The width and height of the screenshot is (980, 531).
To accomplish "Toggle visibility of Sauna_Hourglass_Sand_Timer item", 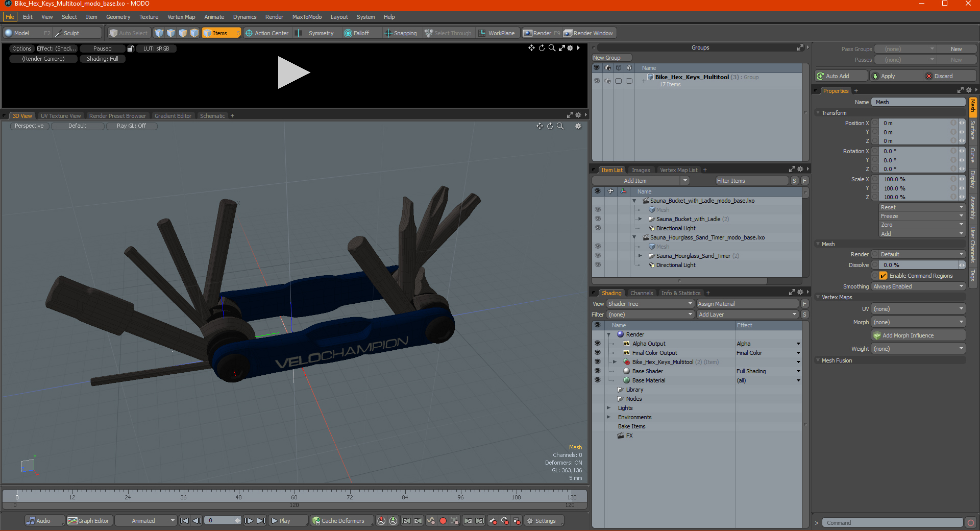I will pos(598,256).
